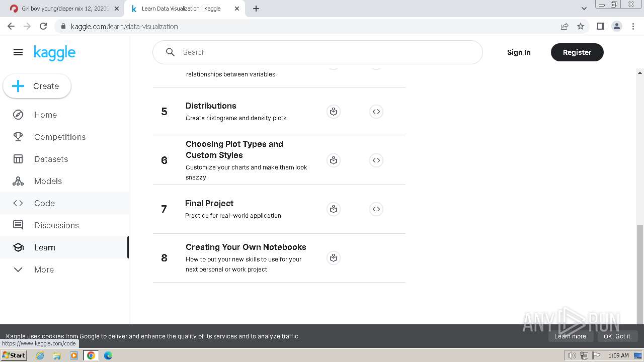This screenshot has width=644, height=362.
Task: Open the Choosing Plot Types tutorial icon
Action: tap(334, 160)
